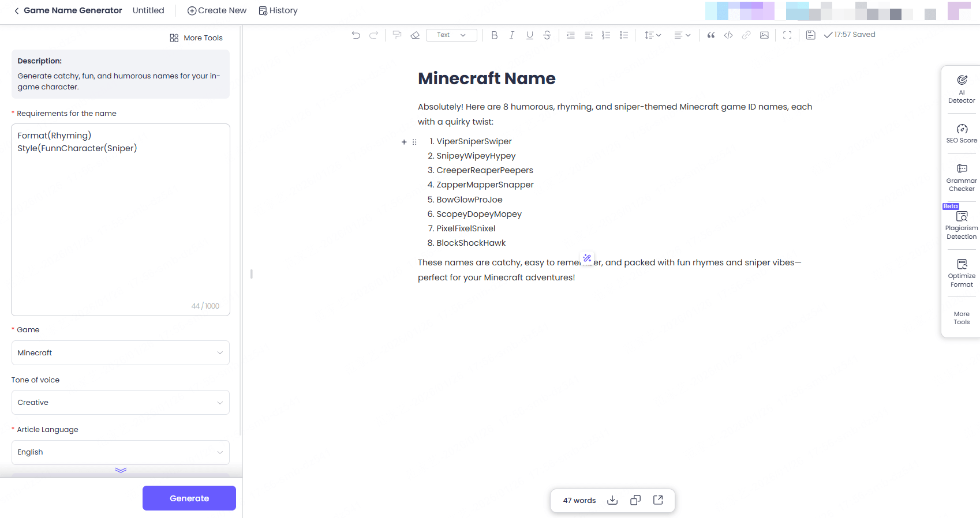The width and height of the screenshot is (980, 518).
Task: Insert an image
Action: (764, 35)
